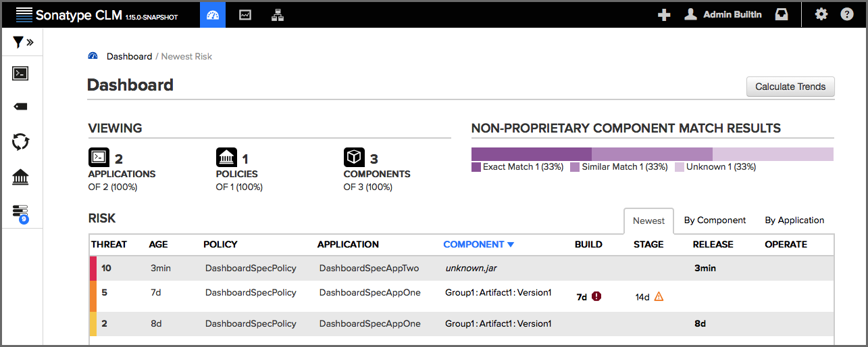Open the inbox tray icon in header
This screenshot has height=347, width=868.
(x=782, y=14)
